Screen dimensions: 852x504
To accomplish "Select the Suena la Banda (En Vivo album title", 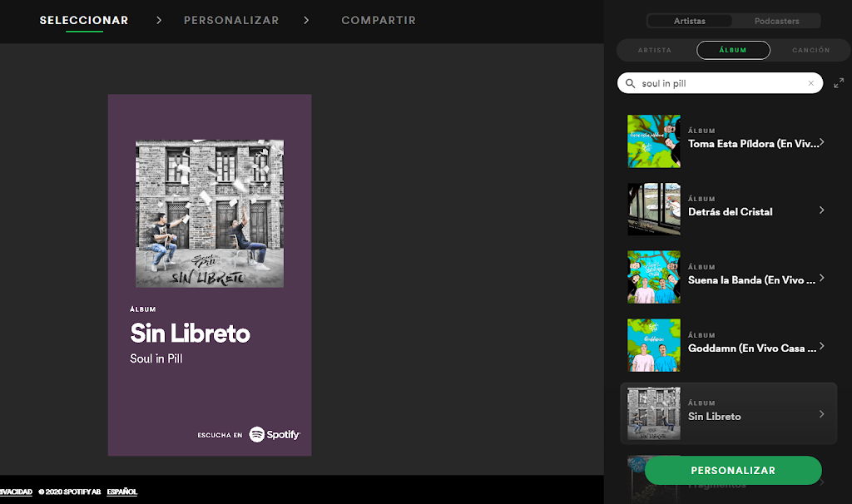I will (x=751, y=280).
